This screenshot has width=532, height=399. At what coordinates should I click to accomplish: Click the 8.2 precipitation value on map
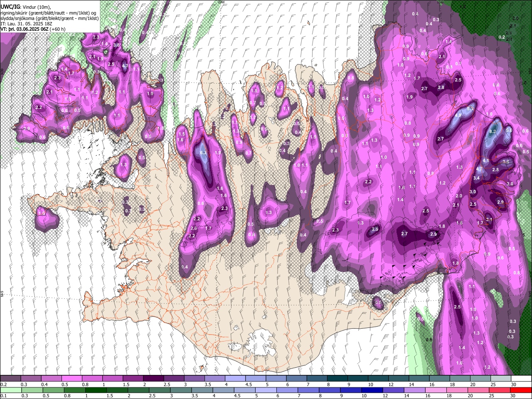point(493,131)
